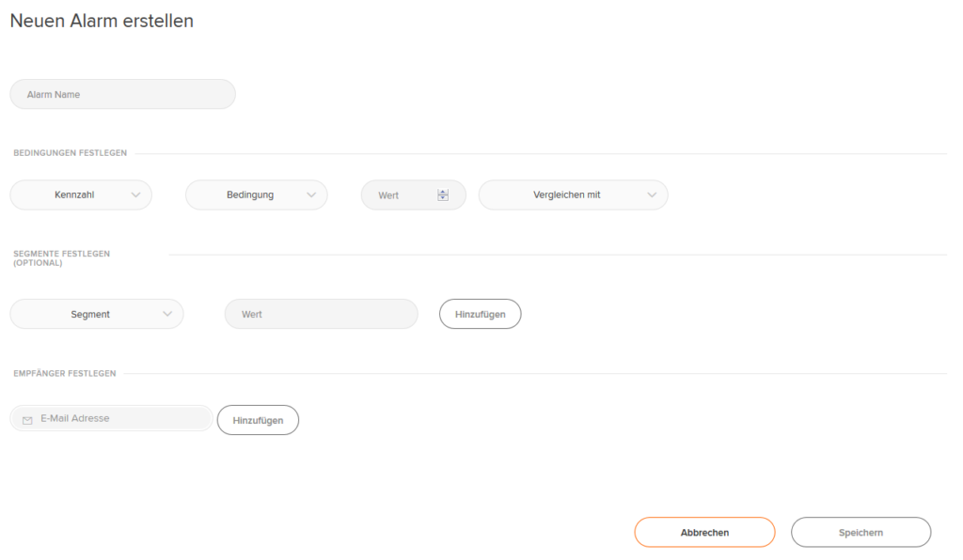This screenshot has width=963, height=560.
Task: Focus the E-Mail Adresse input field
Action: [x=111, y=418]
